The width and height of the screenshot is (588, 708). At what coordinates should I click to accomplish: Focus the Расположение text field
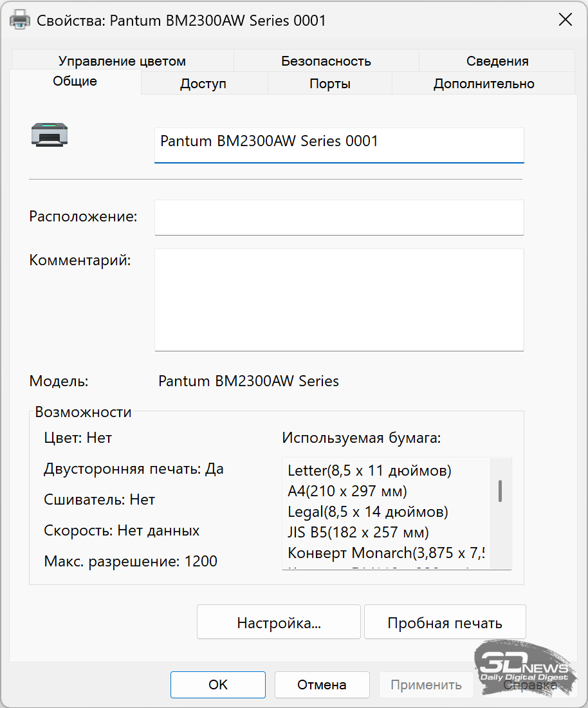coord(339,218)
